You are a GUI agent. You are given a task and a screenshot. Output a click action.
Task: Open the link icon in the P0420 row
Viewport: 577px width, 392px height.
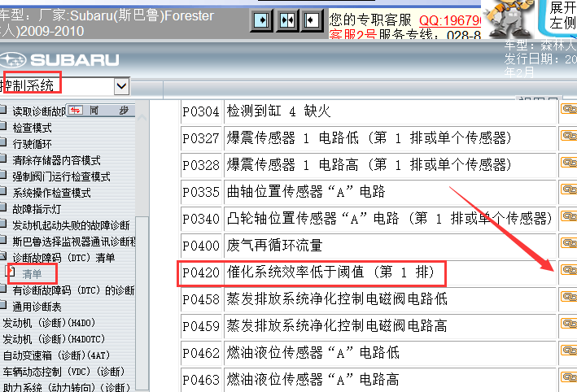pyautogui.click(x=569, y=270)
